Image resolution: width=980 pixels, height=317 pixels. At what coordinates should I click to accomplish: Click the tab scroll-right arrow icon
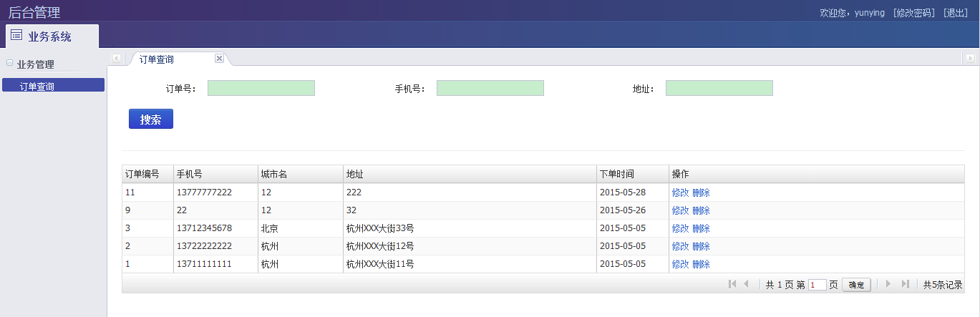[971, 59]
